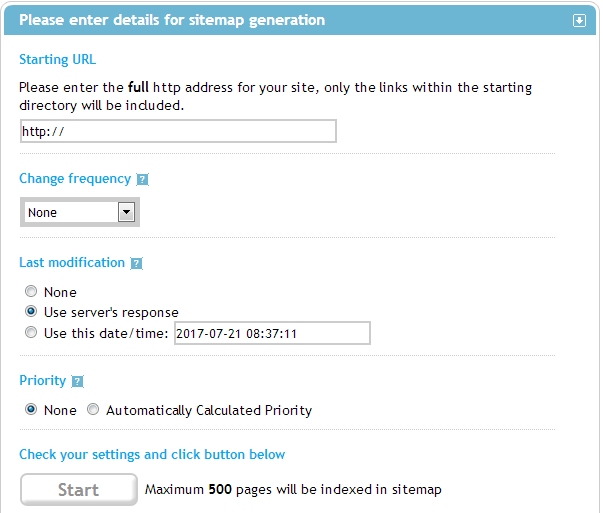The image size is (603, 513).
Task: Click the Starting URL heading
Action: coord(58,60)
